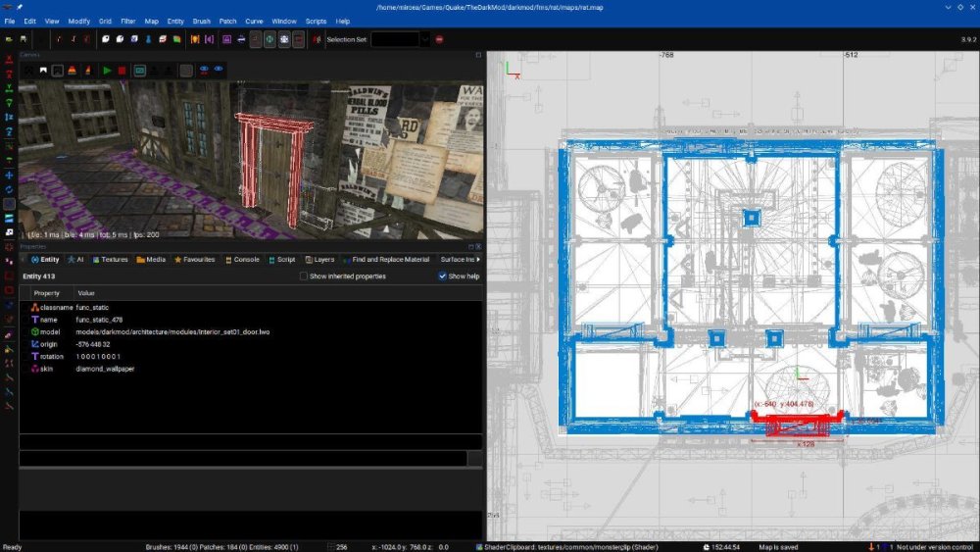This screenshot has width=980, height=552.
Task: Click the orange bracket icon in top toolbar
Action: tap(195, 39)
